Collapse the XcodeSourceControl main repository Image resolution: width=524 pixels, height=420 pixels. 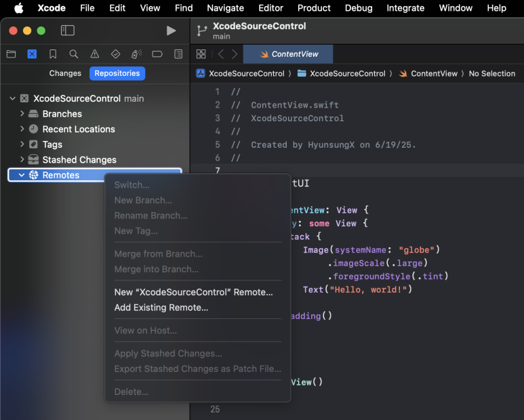(x=12, y=98)
